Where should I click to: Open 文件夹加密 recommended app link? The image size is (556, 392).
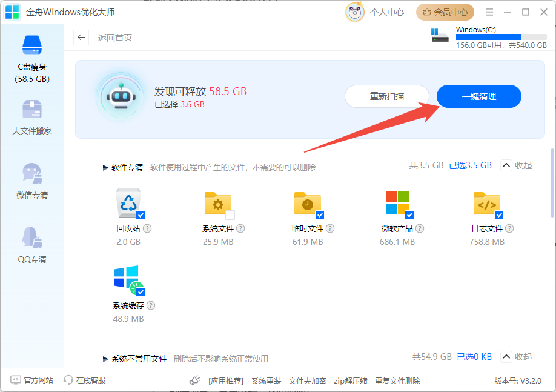pyautogui.click(x=307, y=381)
